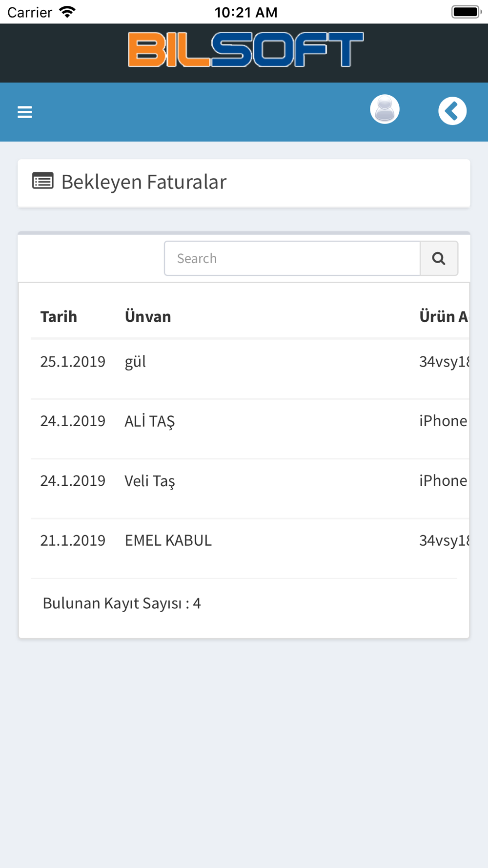Click the 25.1.2019 date cell
This screenshot has width=488, height=868.
tap(73, 361)
